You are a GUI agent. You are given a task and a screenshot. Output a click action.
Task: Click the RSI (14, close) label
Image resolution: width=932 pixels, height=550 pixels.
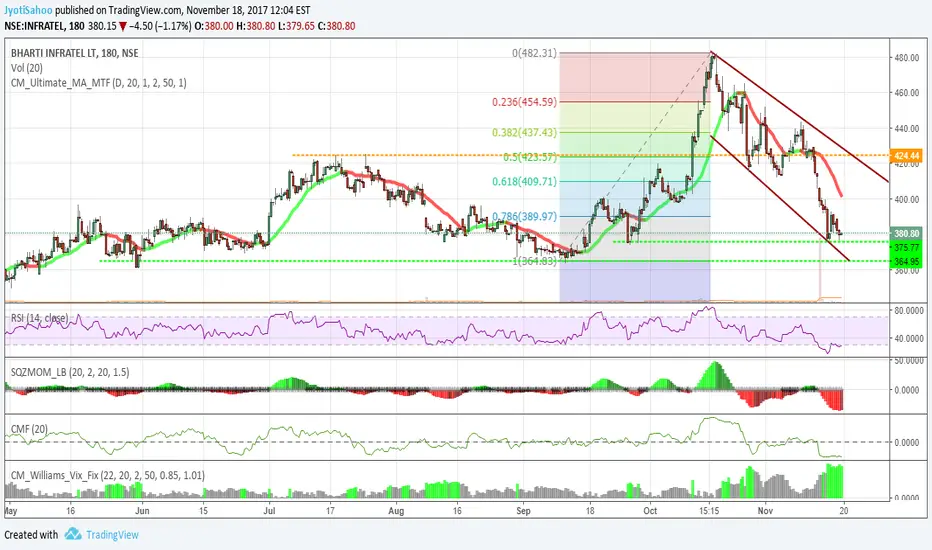39,318
